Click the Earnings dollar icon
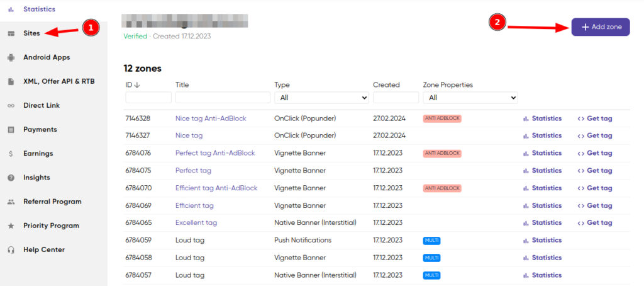 click(11, 154)
